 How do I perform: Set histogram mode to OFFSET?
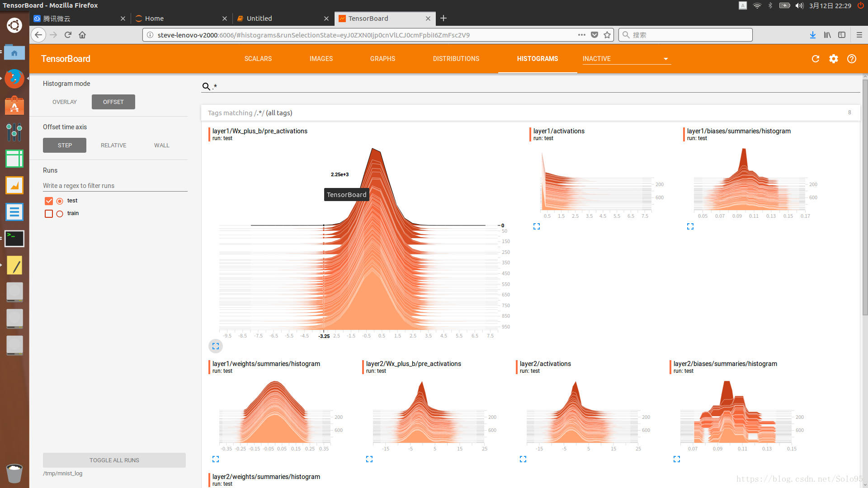pyautogui.click(x=113, y=102)
